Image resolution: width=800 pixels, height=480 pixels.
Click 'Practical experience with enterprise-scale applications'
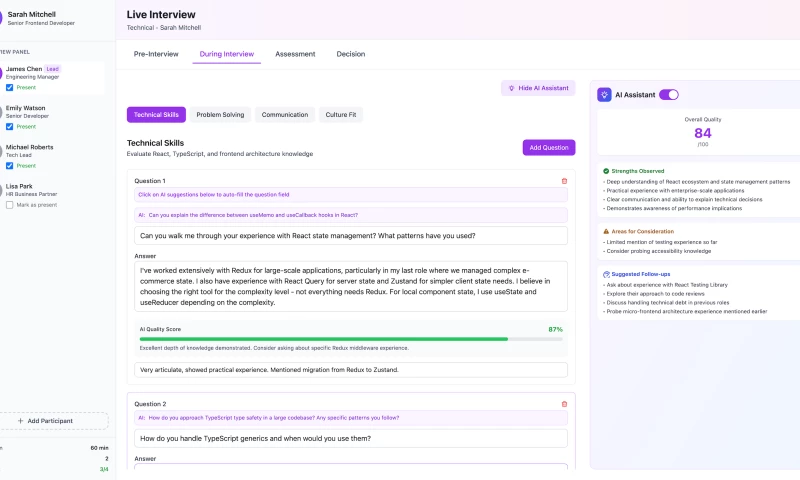pos(673,191)
